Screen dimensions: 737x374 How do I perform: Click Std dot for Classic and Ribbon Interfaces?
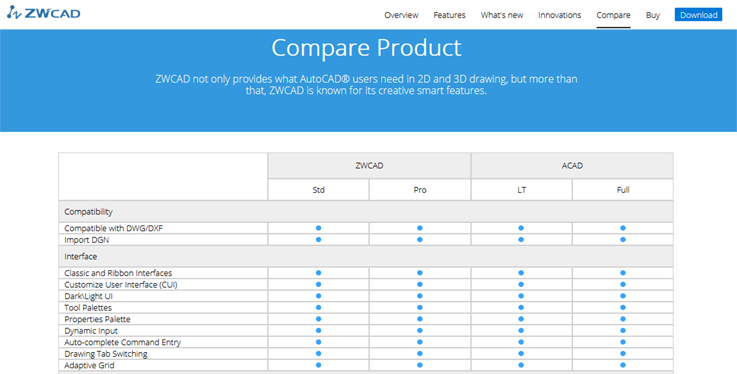coord(318,273)
